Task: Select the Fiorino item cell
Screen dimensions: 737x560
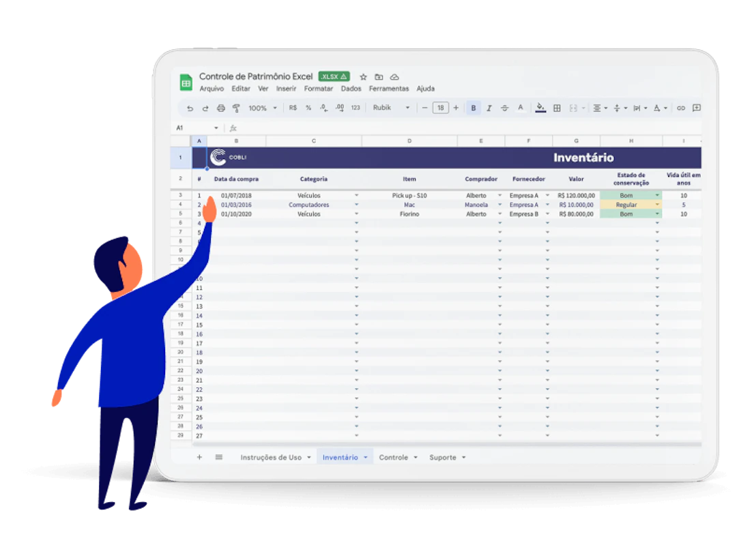Action: click(409, 213)
